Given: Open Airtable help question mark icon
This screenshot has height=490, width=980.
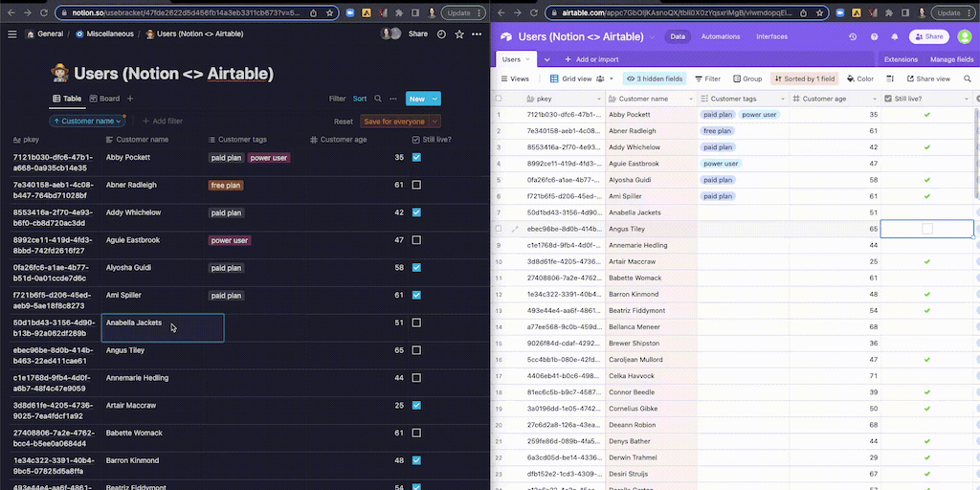Looking at the screenshot, I should coord(874,36).
